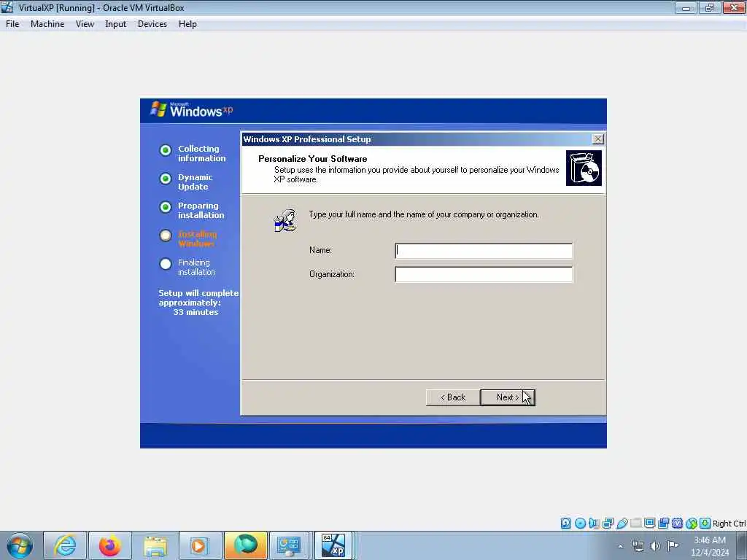Open the File menu
The width and height of the screenshot is (747, 560).
[x=12, y=24]
